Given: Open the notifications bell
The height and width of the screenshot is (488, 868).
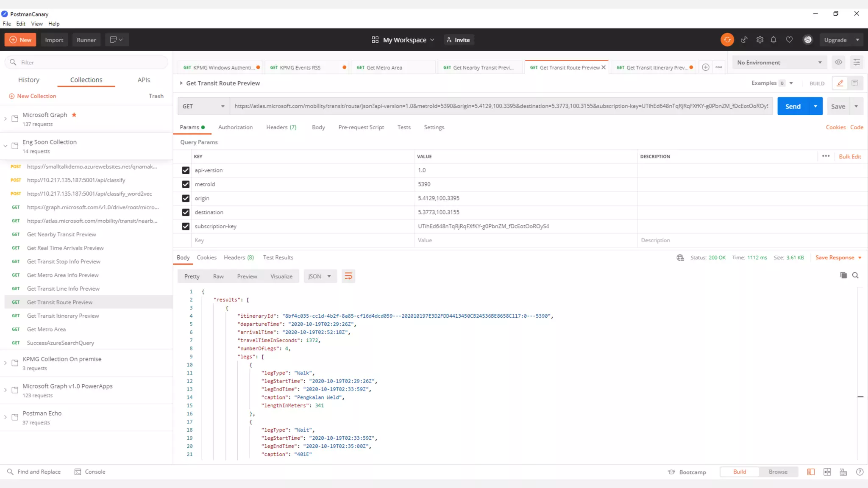Looking at the screenshot, I should pyautogui.click(x=773, y=40).
